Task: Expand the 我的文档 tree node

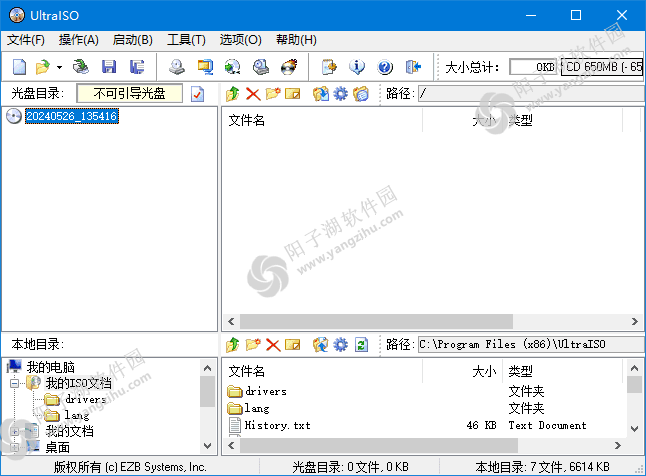Action: point(14,431)
